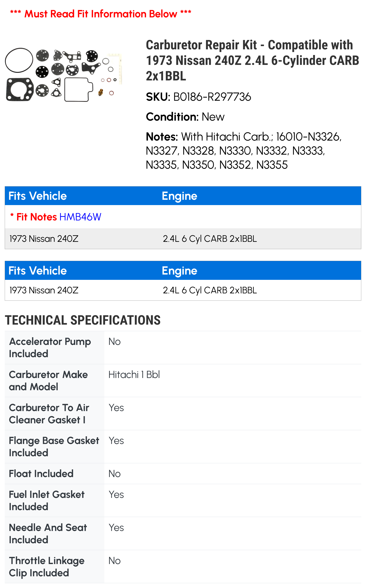The width and height of the screenshot is (366, 588).
Task: Click the Carburetor Repair Kit product title
Action: pyautogui.click(x=252, y=60)
